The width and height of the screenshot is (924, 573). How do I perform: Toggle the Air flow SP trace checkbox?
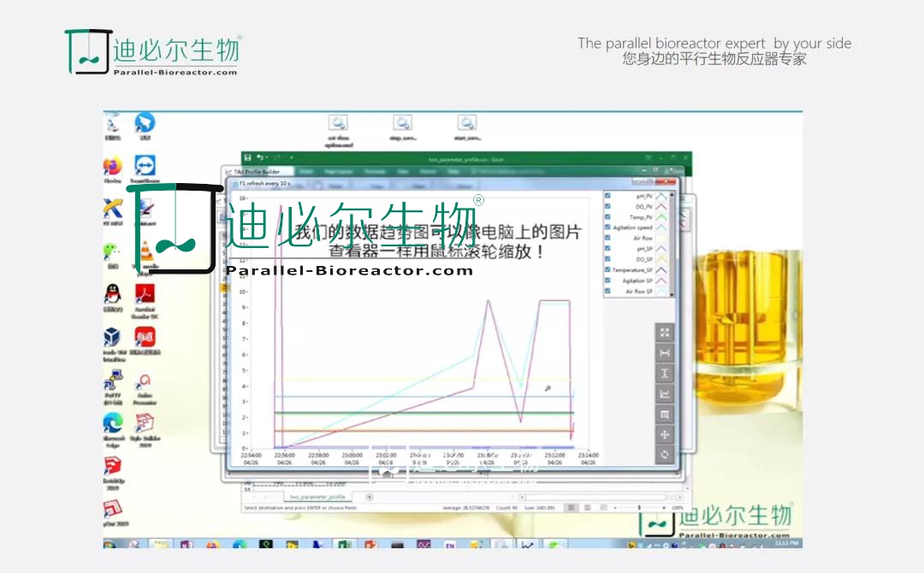tap(607, 291)
